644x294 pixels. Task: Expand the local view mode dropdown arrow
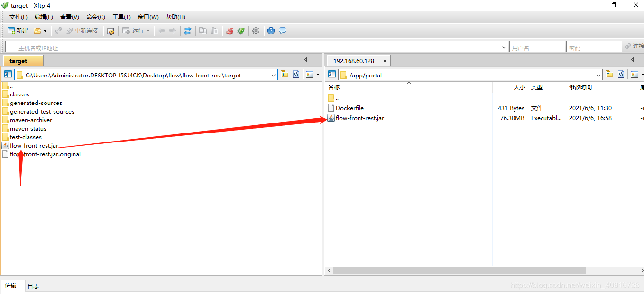click(318, 75)
